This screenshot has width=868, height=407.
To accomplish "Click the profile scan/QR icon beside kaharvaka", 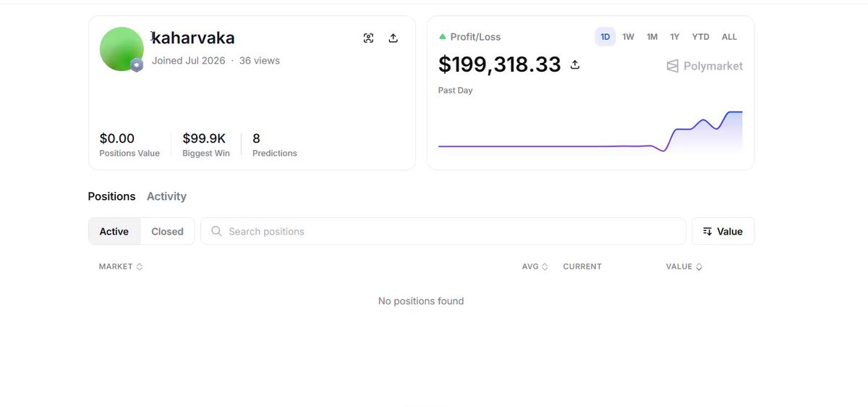I will (x=368, y=38).
